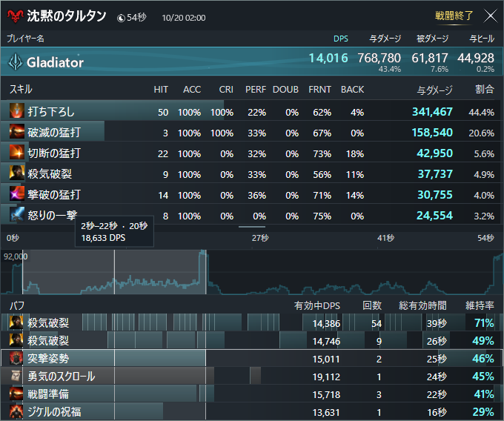
Task: Click the 49% 殺気破裂 buff icon
Action: click(x=16, y=340)
